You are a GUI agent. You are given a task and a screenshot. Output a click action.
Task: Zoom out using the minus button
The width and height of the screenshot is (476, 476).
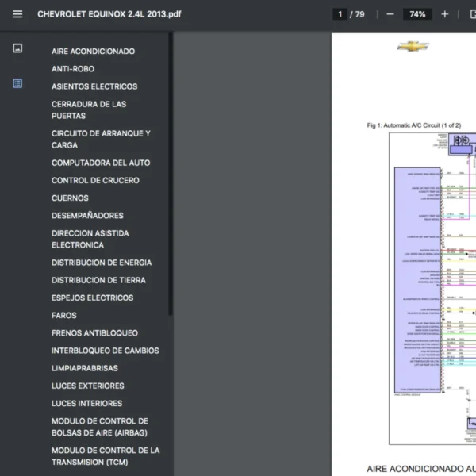pos(390,14)
